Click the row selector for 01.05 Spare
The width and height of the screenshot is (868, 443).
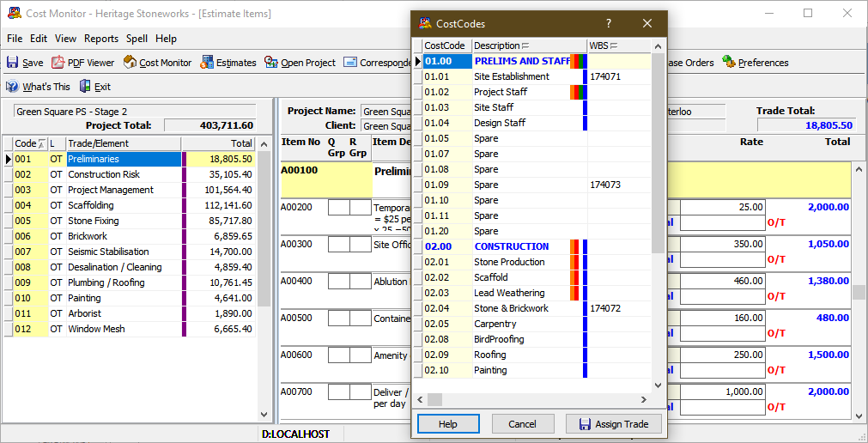(418, 138)
